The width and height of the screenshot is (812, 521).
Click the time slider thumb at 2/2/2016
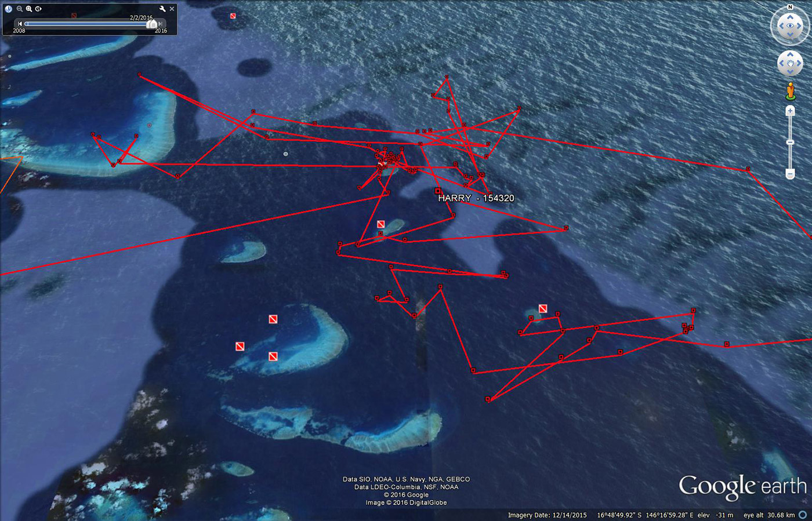pos(152,24)
